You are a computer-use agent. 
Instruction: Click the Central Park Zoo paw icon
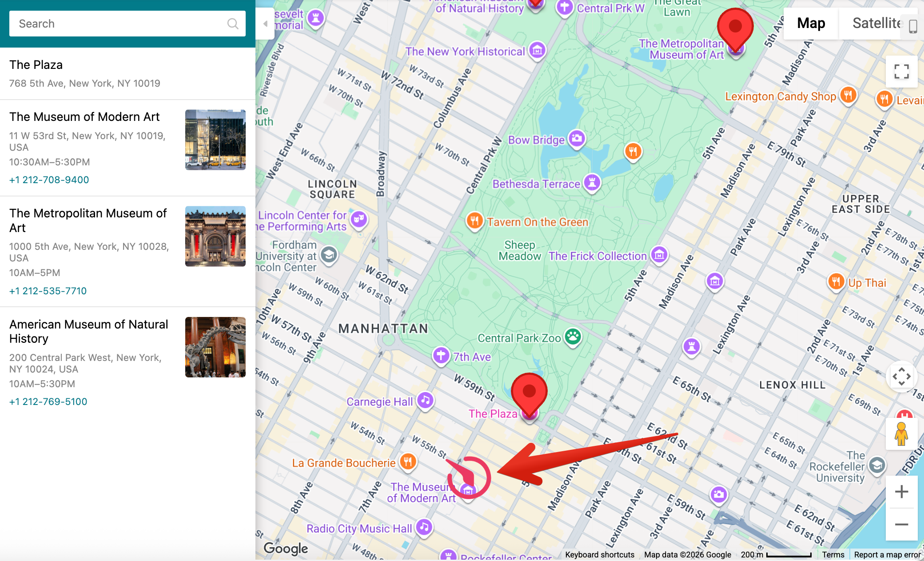pyautogui.click(x=573, y=337)
